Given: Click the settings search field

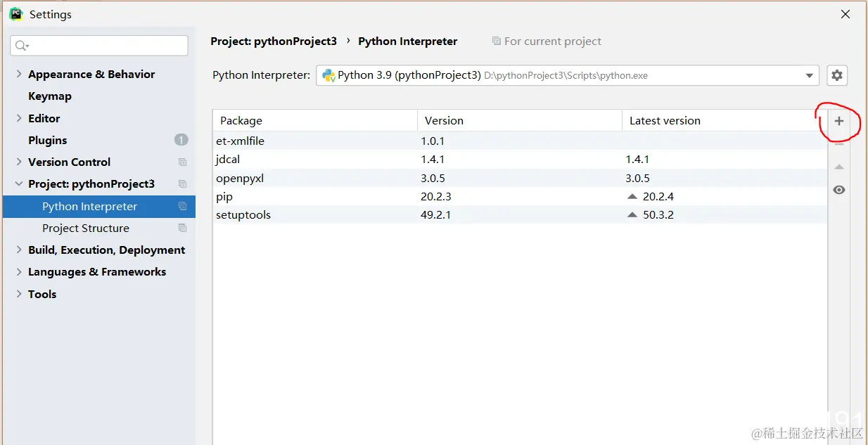Looking at the screenshot, I should click(x=99, y=46).
